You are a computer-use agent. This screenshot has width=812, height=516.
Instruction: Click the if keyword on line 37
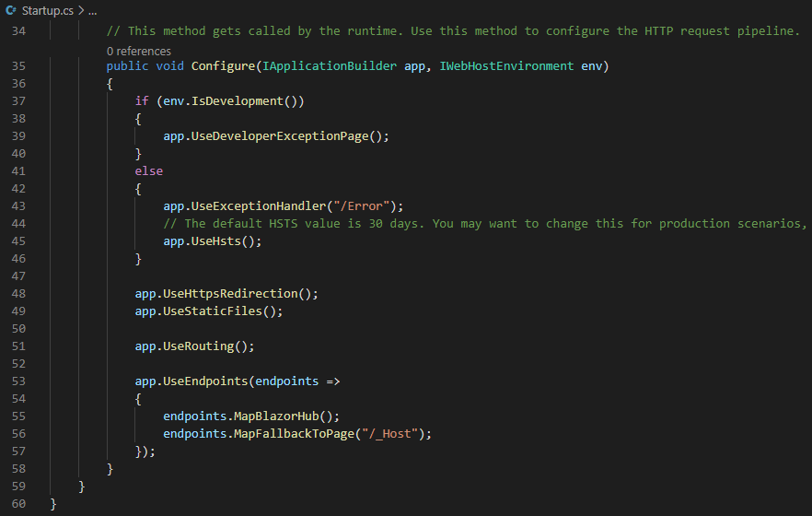tap(142, 101)
